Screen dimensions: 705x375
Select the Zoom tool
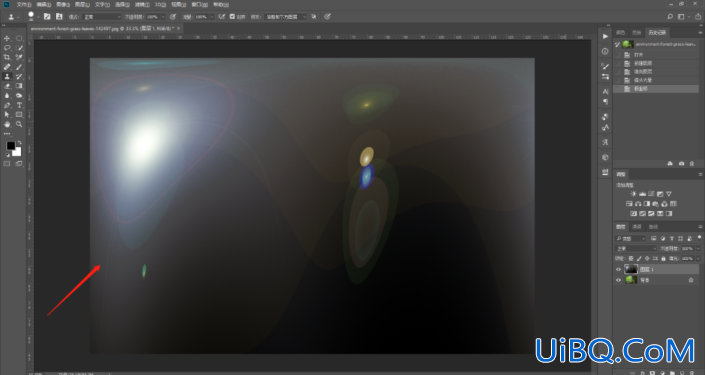click(x=19, y=124)
